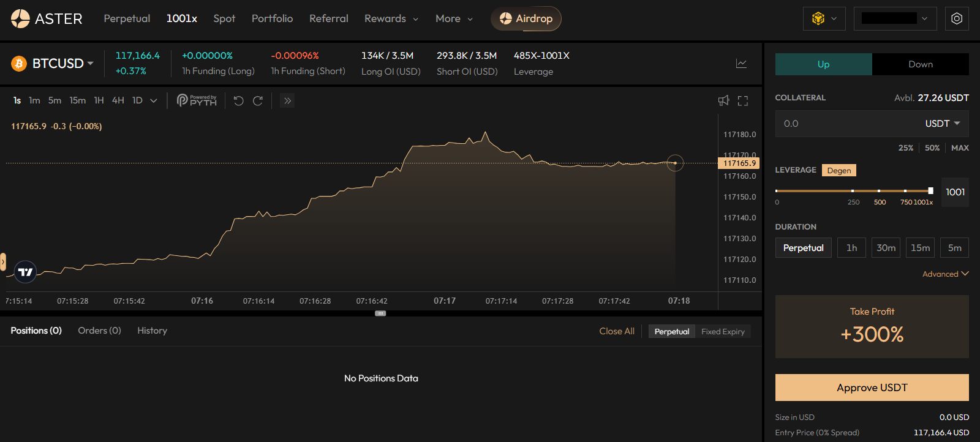Choose 1h duration
The height and width of the screenshot is (442, 980).
(x=851, y=248)
